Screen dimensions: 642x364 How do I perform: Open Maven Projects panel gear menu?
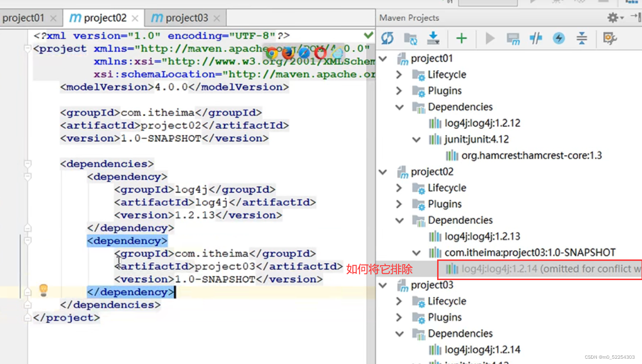[615, 18]
